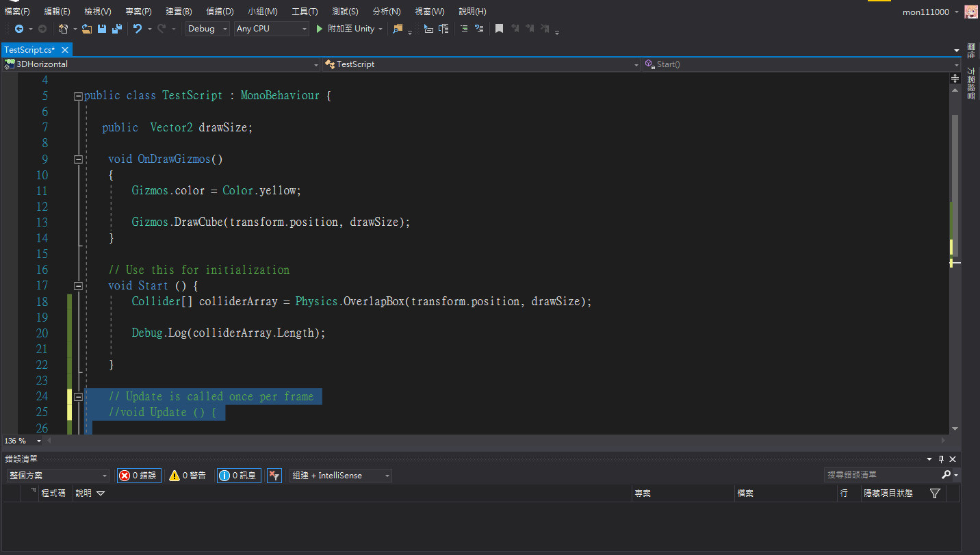
Task: Open the Any CPU platform dropdown
Action: (271, 29)
